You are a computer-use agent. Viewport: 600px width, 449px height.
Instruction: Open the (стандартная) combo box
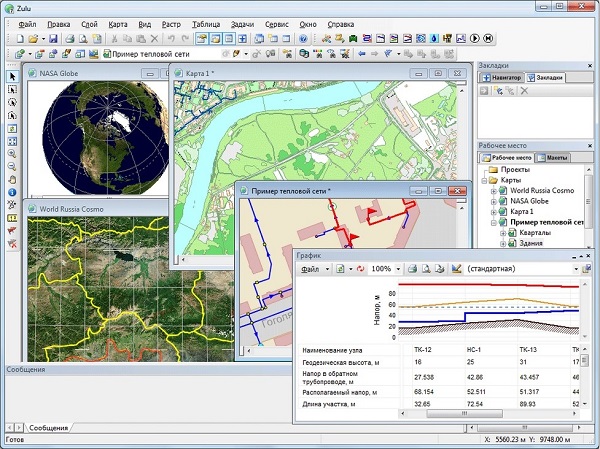575,269
